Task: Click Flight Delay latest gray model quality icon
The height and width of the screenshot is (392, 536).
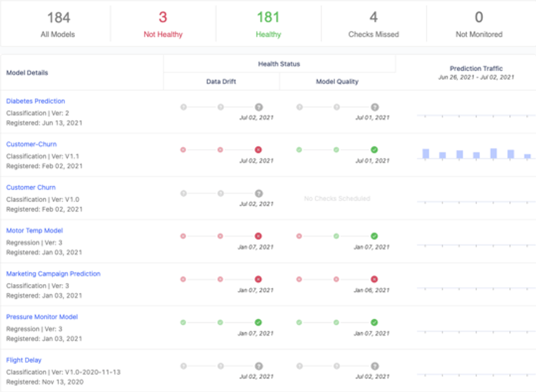Action: [375, 366]
